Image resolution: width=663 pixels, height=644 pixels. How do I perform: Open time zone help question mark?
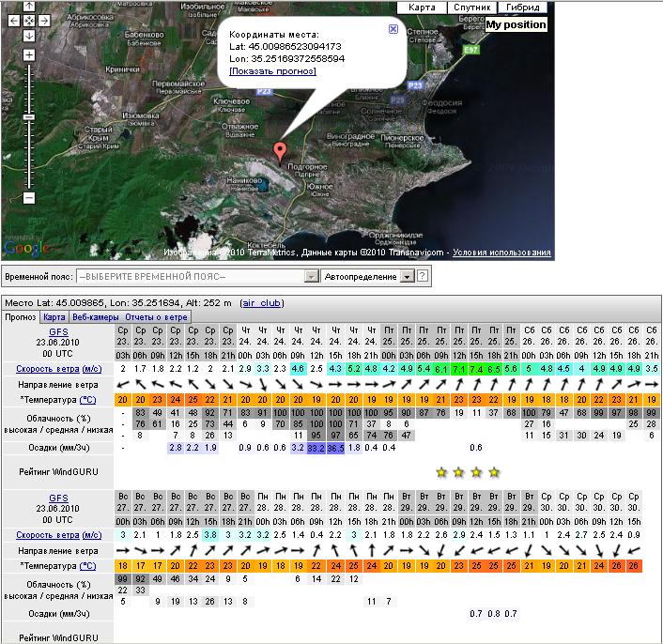423,277
